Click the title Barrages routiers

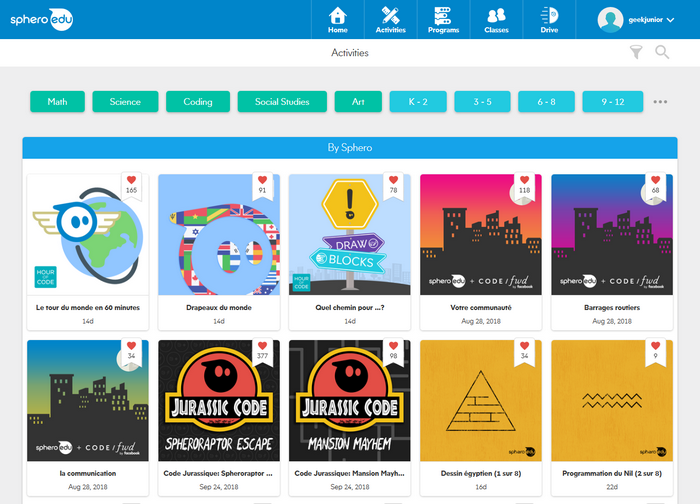click(612, 308)
